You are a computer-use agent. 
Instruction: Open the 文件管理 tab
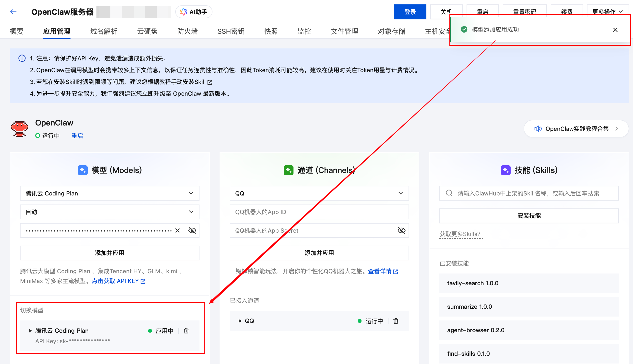coord(344,31)
